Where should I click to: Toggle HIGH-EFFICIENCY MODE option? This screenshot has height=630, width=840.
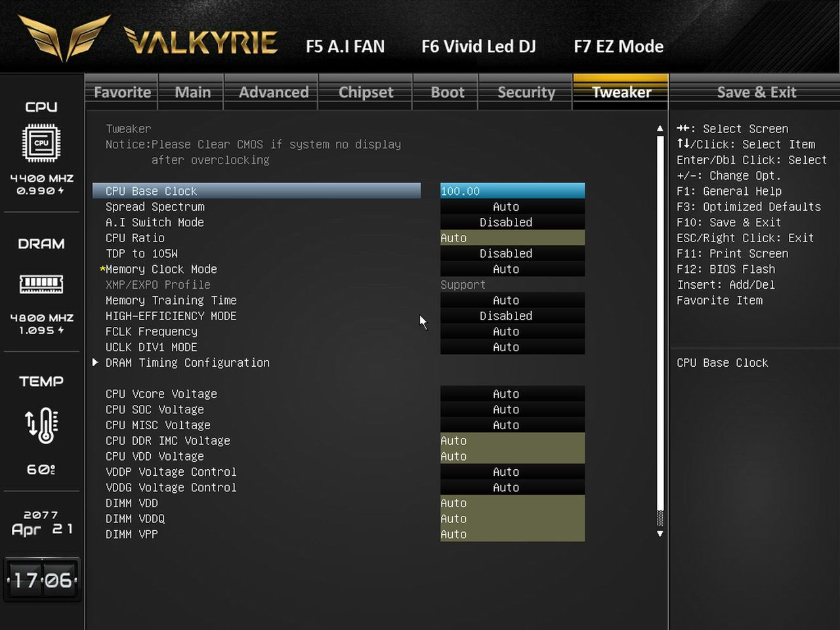click(513, 316)
